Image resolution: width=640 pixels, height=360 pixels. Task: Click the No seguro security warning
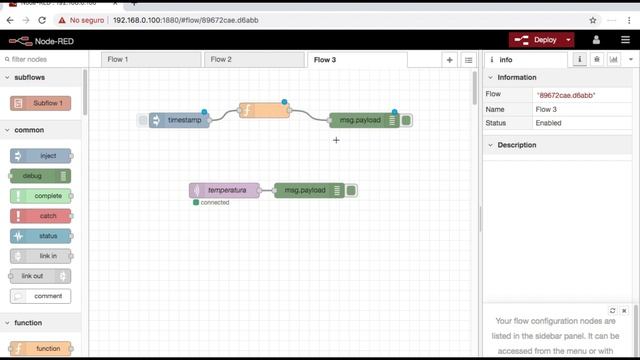coord(81,20)
